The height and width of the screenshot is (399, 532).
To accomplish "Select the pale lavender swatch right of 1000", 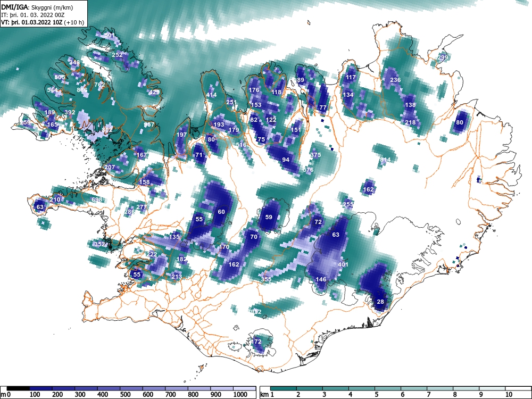I will (245, 388).
